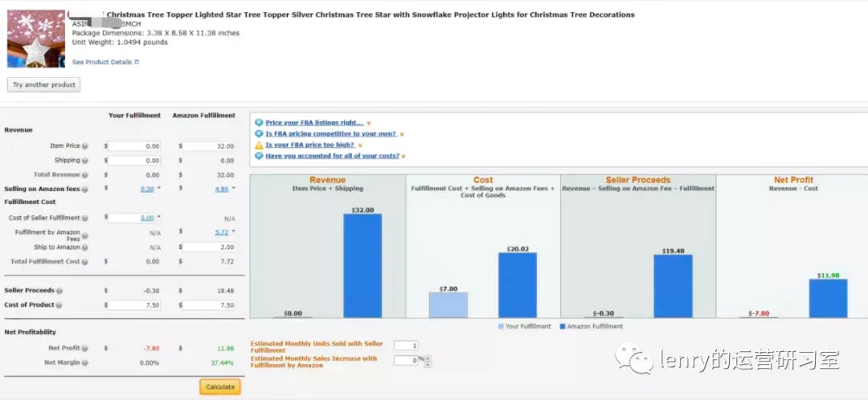Click the sales increase percentage stepper arrows
868x400 pixels.
[428, 361]
